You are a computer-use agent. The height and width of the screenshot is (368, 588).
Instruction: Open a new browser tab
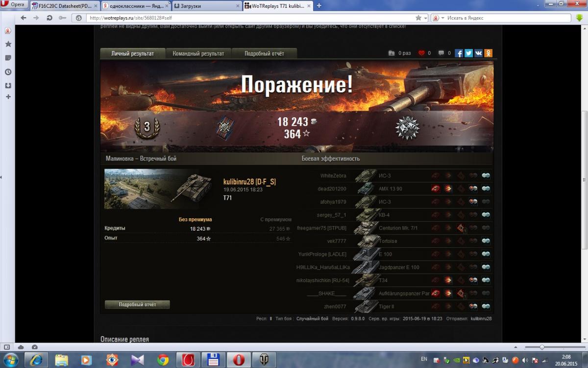point(319,6)
